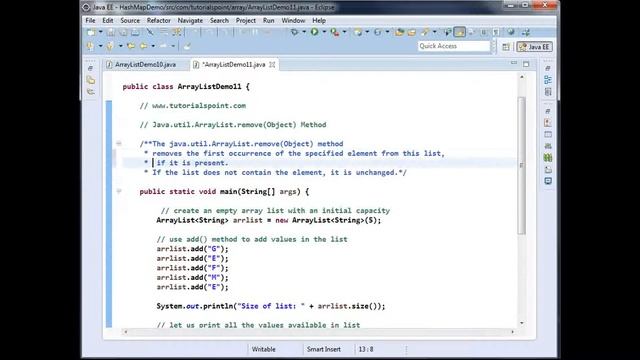Click the Run Last Tool red-green icon

(335, 32)
